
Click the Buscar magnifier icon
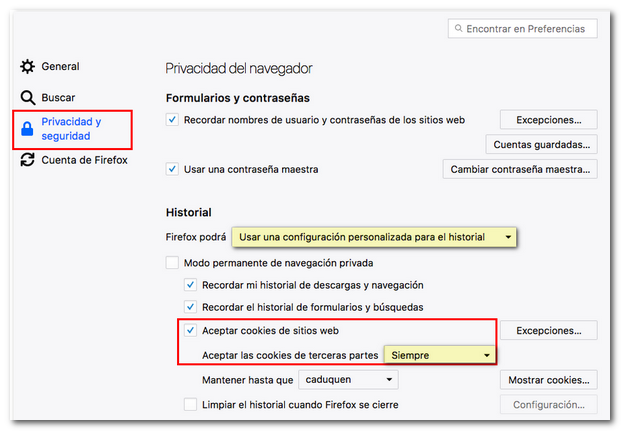point(27,98)
